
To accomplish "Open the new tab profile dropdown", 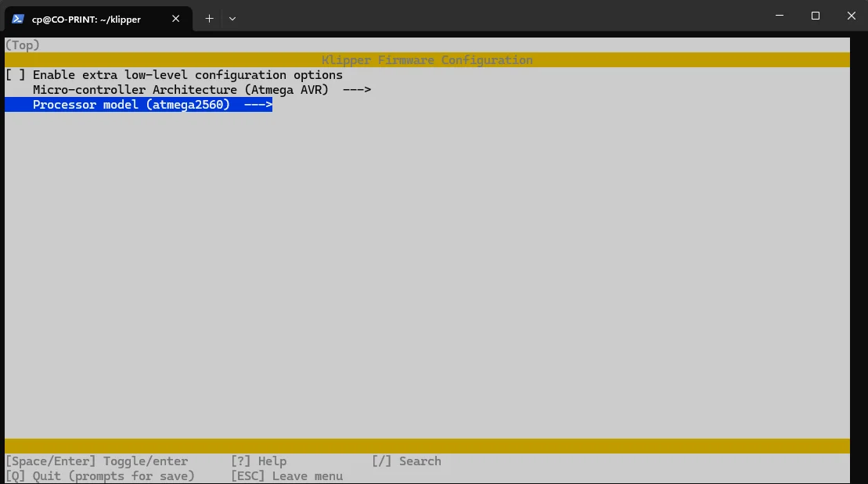I will click(x=232, y=19).
